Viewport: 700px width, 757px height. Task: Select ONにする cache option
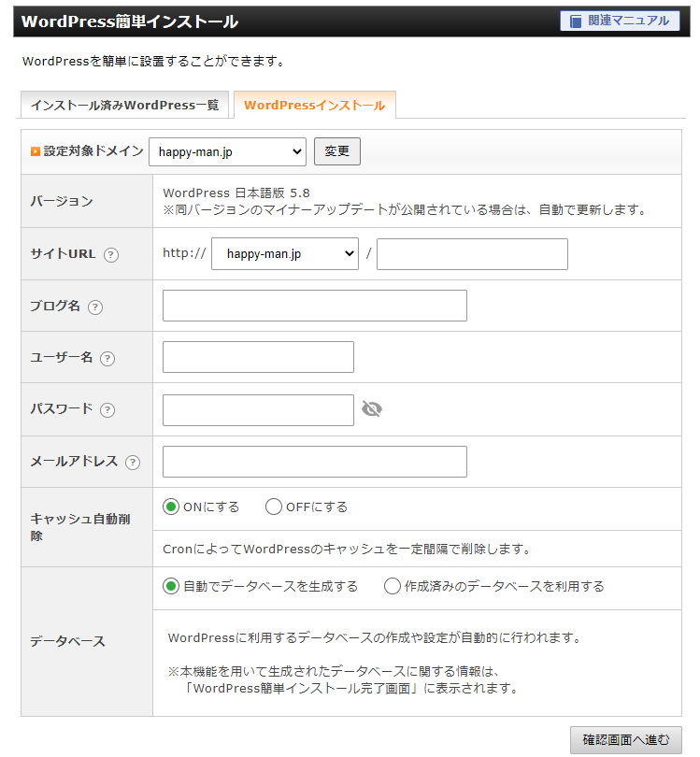pos(171,507)
